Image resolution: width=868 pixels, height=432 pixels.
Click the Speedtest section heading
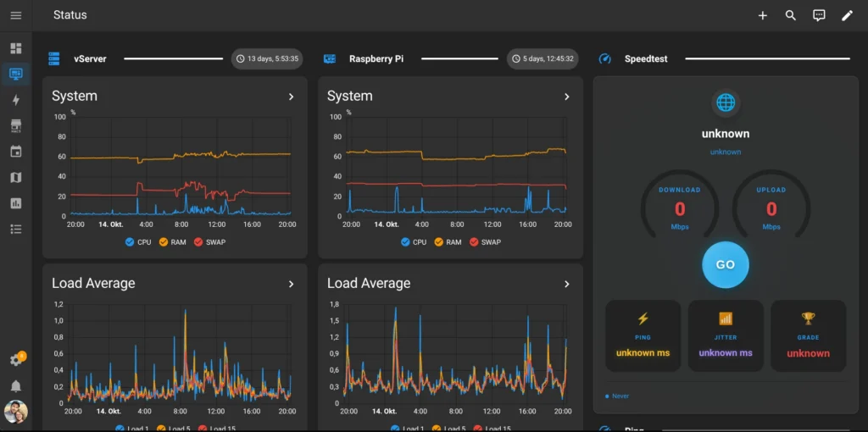tap(646, 58)
